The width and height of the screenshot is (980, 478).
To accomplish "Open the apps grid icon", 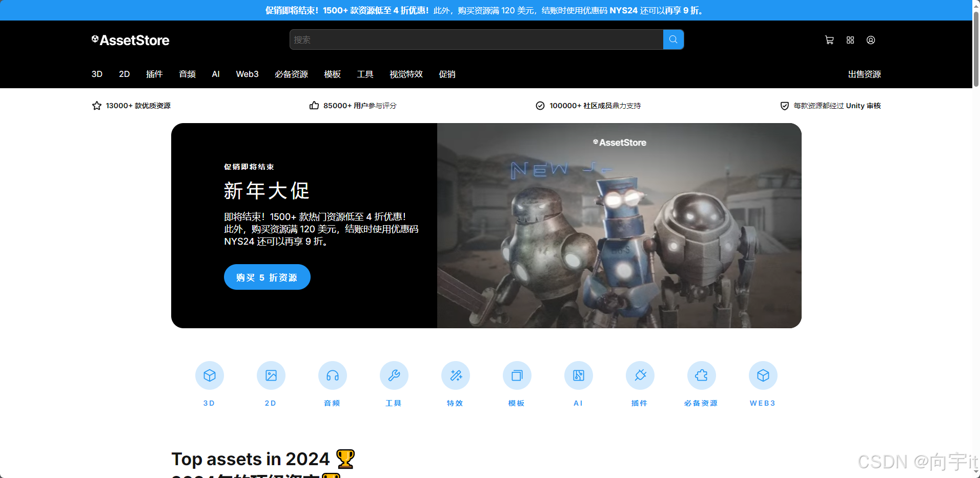I will (x=850, y=40).
